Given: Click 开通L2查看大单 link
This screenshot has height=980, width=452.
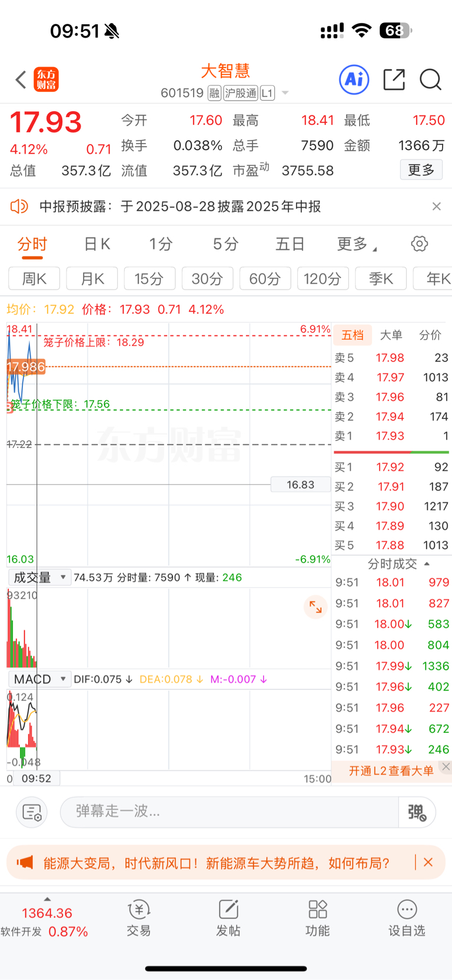Looking at the screenshot, I should click(x=391, y=771).
